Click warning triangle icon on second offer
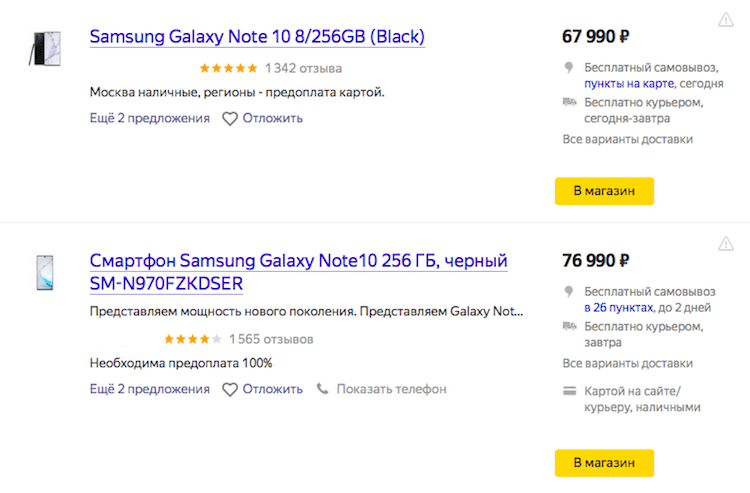The height and width of the screenshot is (493, 750). pos(726,244)
